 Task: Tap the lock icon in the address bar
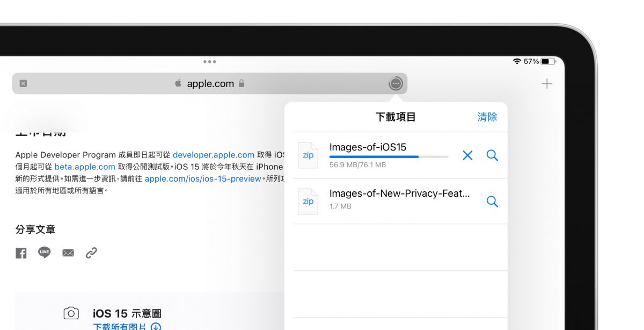[x=241, y=83]
